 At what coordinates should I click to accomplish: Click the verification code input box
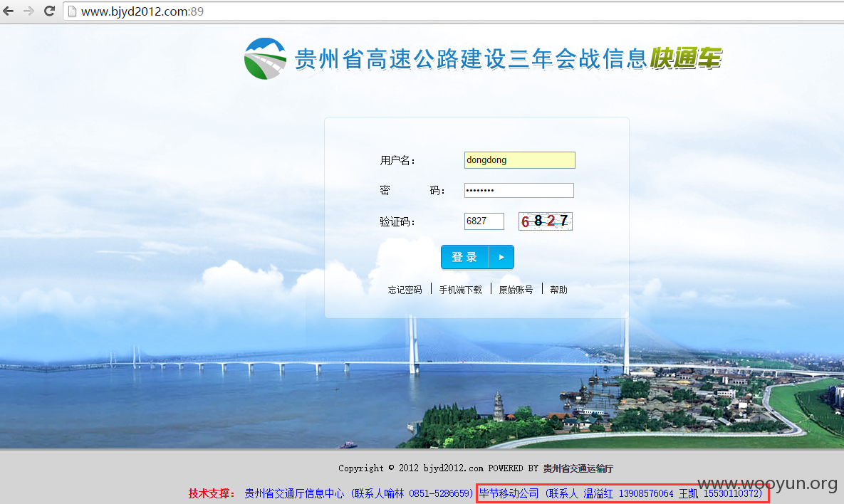pyautogui.click(x=484, y=221)
